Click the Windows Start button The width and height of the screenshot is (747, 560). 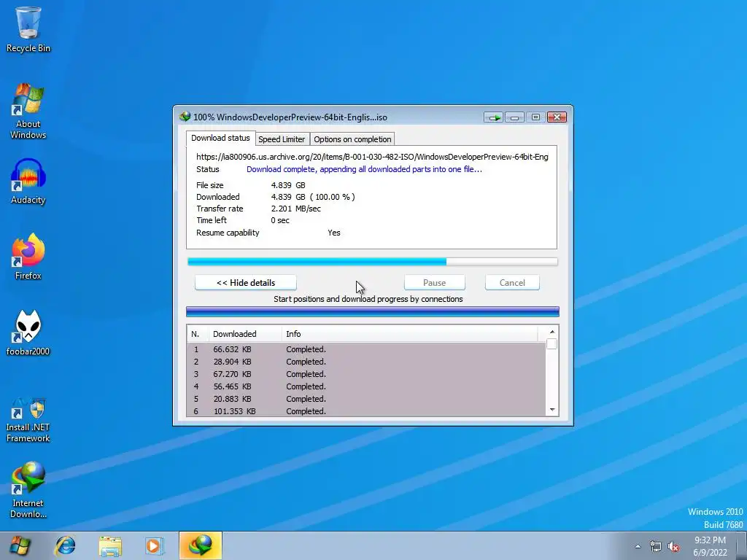[19, 545]
